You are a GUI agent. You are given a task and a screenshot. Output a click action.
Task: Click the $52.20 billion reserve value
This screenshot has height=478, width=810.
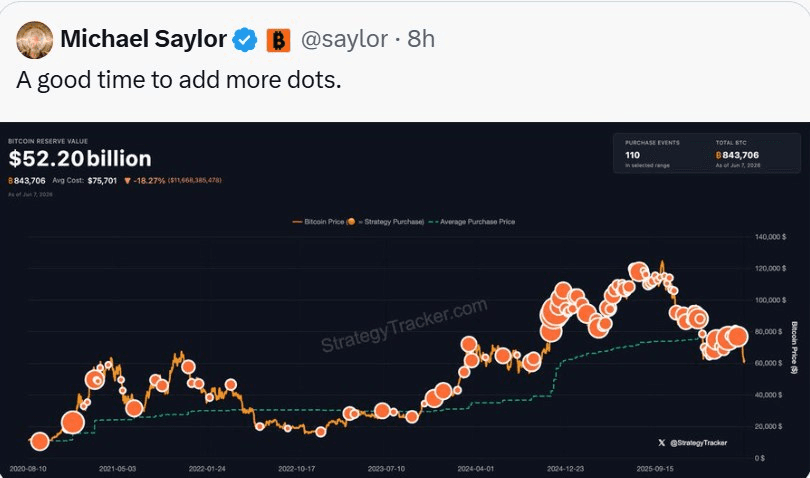click(x=80, y=159)
